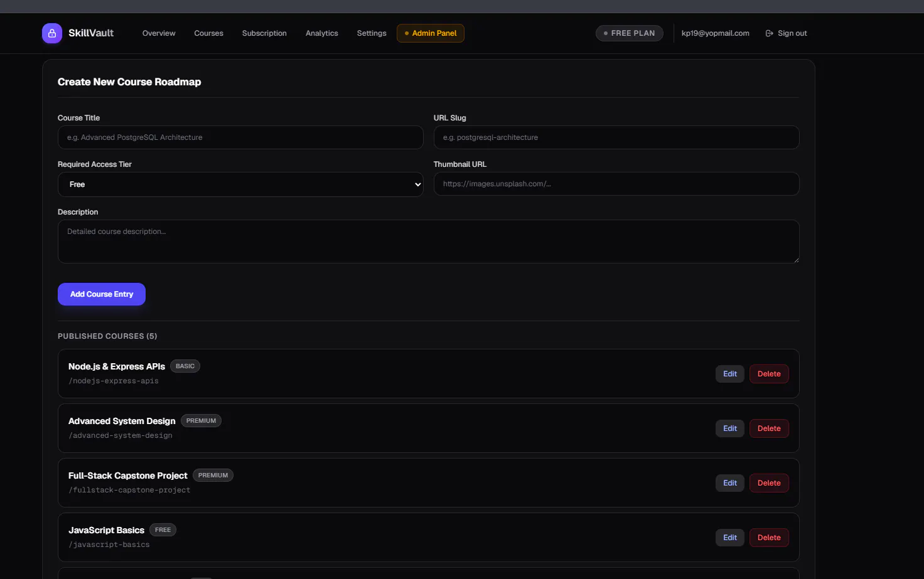924x579 pixels.
Task: Go to the Courses nav item
Action: [x=208, y=33]
